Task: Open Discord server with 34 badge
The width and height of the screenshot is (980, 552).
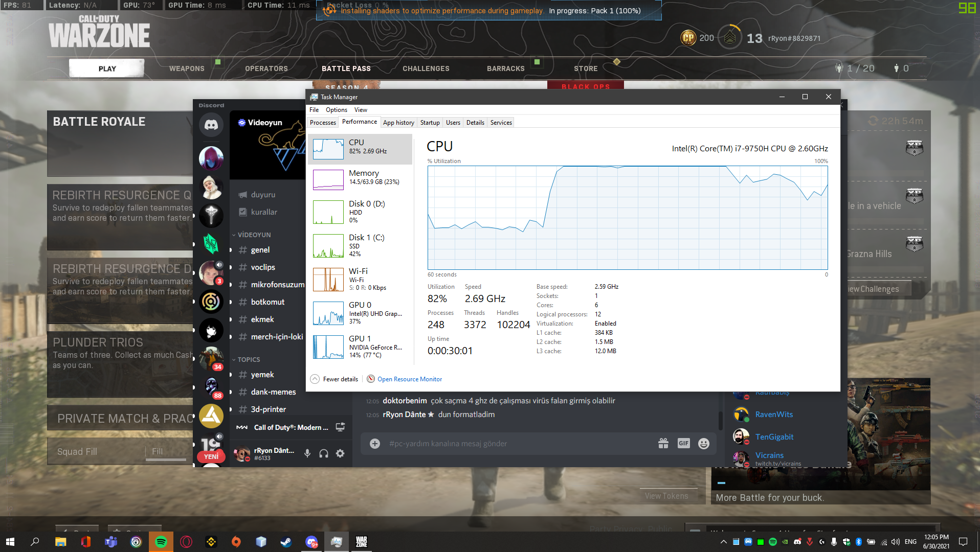Action: coord(211,358)
